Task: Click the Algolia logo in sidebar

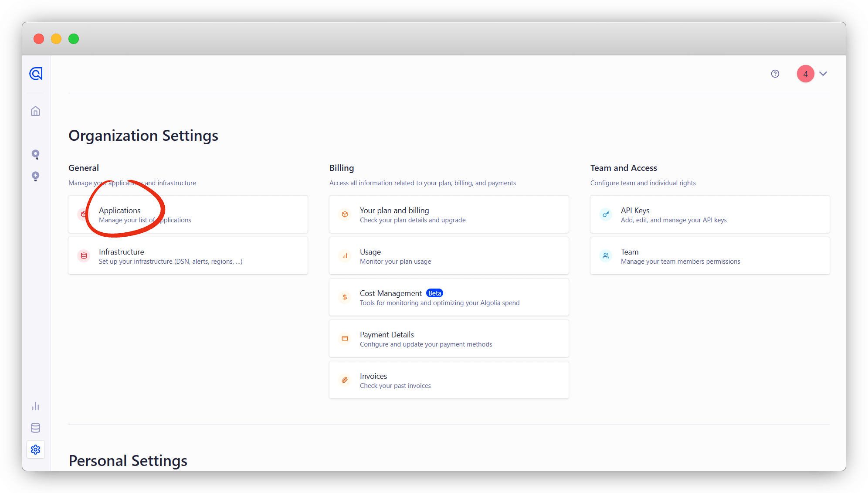Action: click(36, 74)
